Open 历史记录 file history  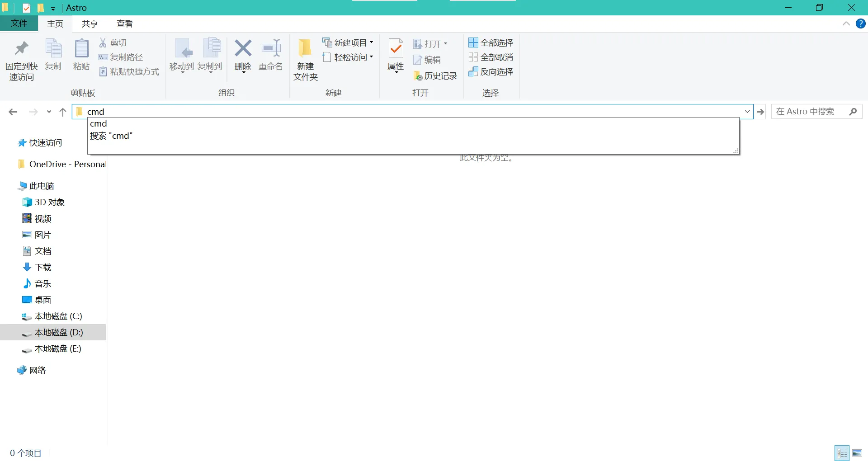[435, 76]
